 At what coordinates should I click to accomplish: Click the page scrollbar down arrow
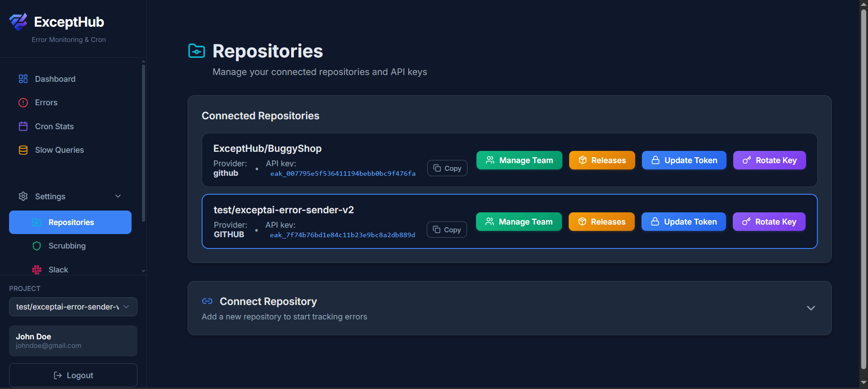point(863,383)
